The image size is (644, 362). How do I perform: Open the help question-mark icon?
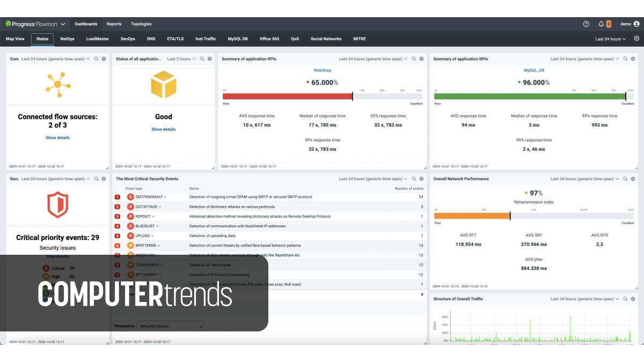point(586,24)
